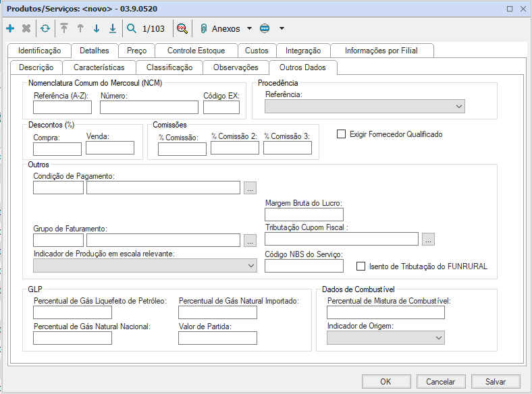Open the advanced search magnifier icon

(182, 29)
